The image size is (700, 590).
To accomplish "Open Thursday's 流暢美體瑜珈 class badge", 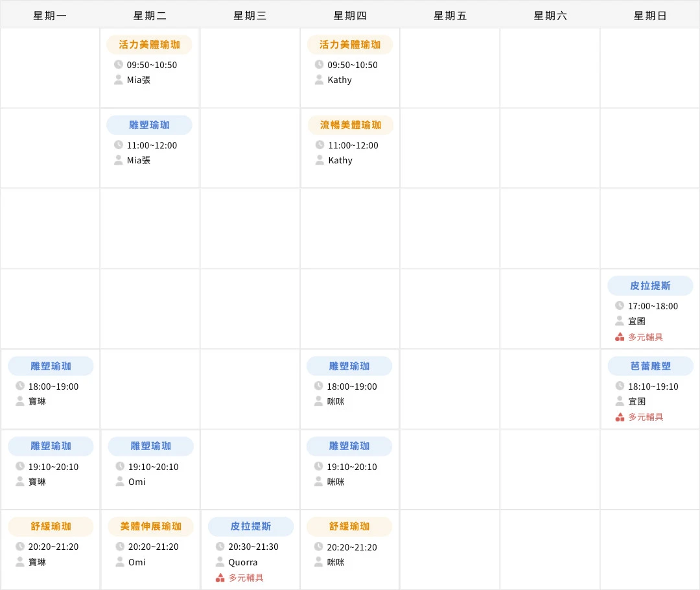I will [x=350, y=124].
